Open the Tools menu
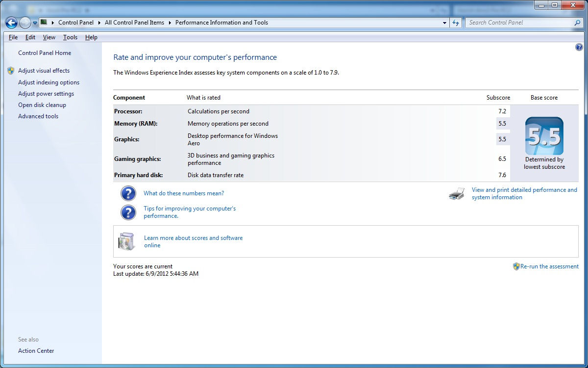The height and width of the screenshot is (368, 588). click(x=70, y=37)
